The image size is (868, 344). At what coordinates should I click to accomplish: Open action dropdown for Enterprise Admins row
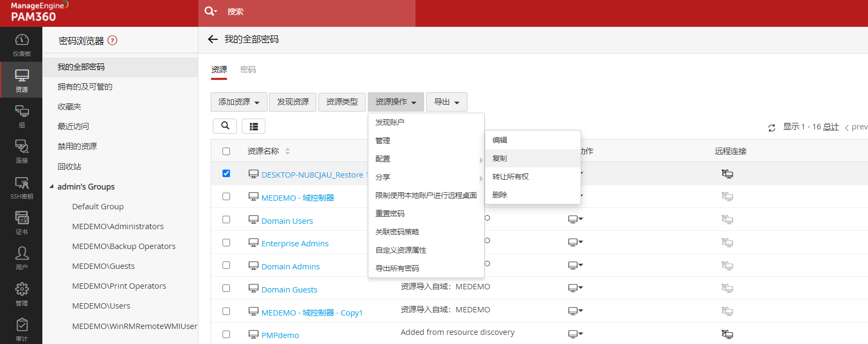tap(575, 243)
